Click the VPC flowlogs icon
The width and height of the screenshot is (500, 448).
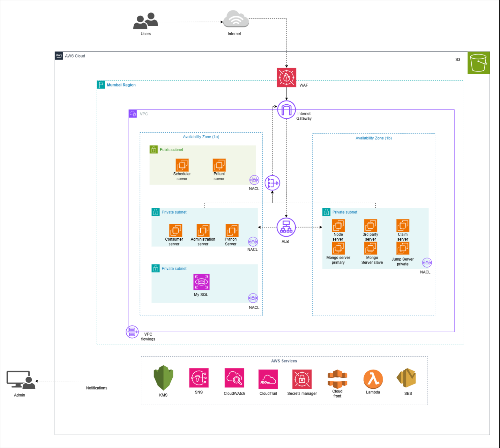click(x=132, y=332)
